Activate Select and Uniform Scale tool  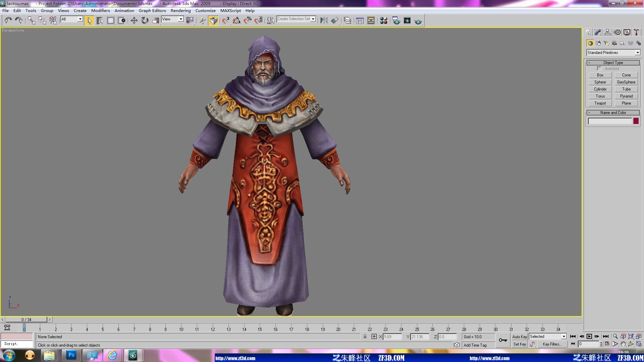point(155,20)
